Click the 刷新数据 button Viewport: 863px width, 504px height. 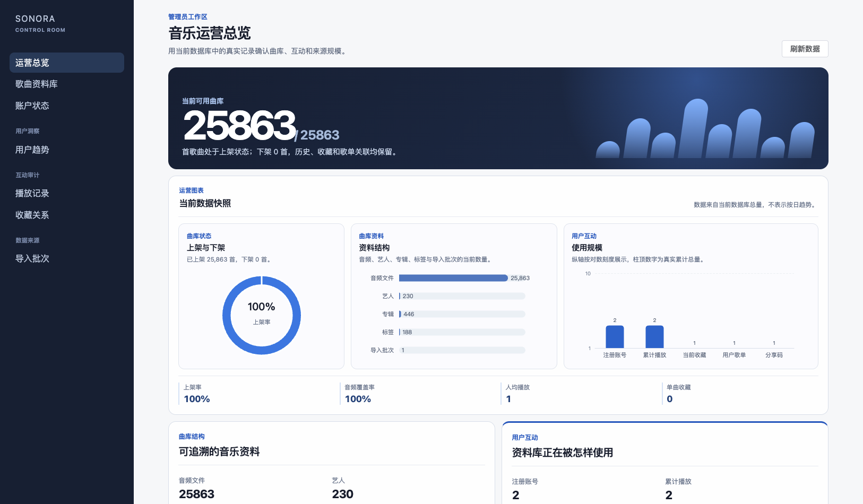click(x=805, y=49)
